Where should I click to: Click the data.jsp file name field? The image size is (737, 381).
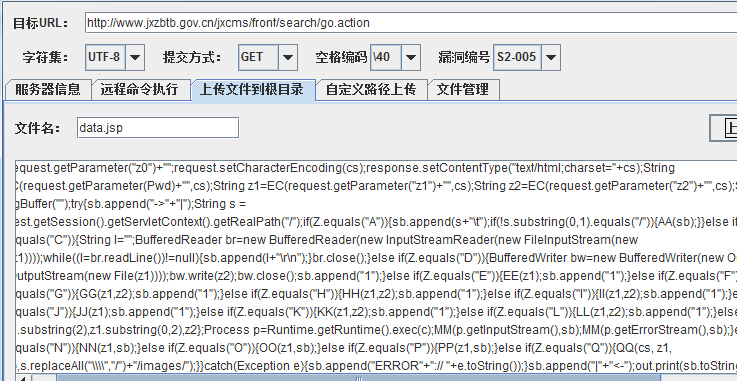pyautogui.click(x=158, y=128)
